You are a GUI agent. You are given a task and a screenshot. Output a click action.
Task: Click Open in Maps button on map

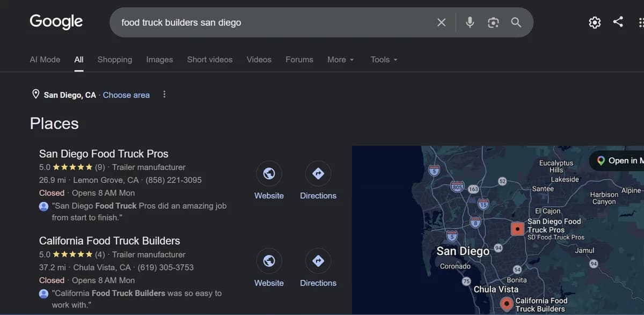pyautogui.click(x=618, y=160)
